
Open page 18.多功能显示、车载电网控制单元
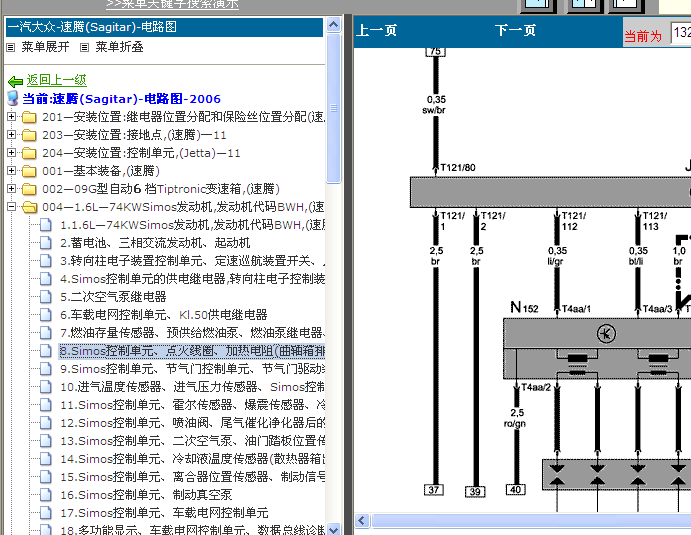[193, 530]
